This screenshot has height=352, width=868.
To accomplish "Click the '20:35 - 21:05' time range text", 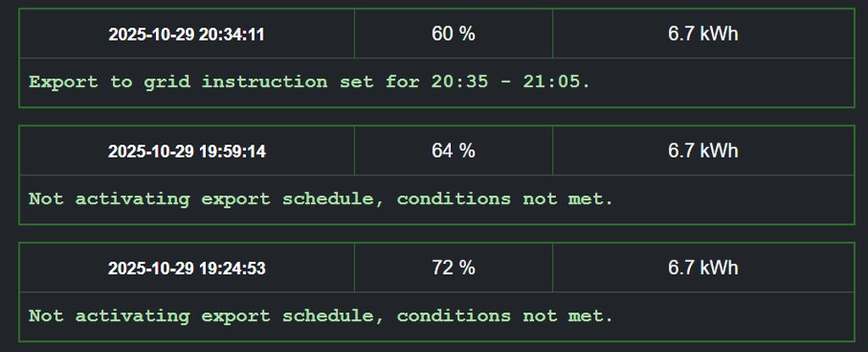I will [x=509, y=82].
